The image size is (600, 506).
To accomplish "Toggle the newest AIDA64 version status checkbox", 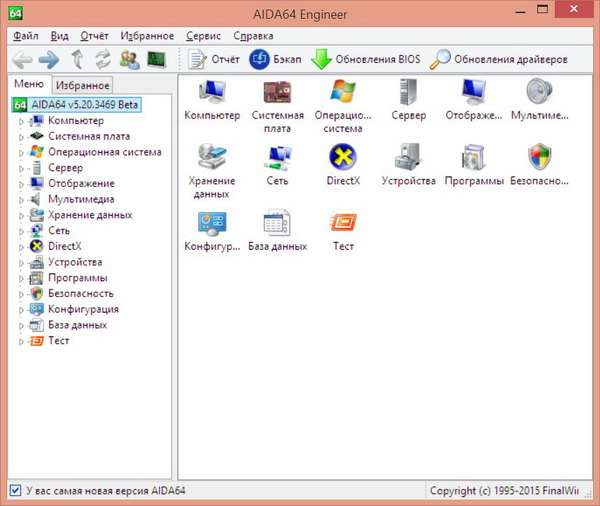I will (x=14, y=491).
